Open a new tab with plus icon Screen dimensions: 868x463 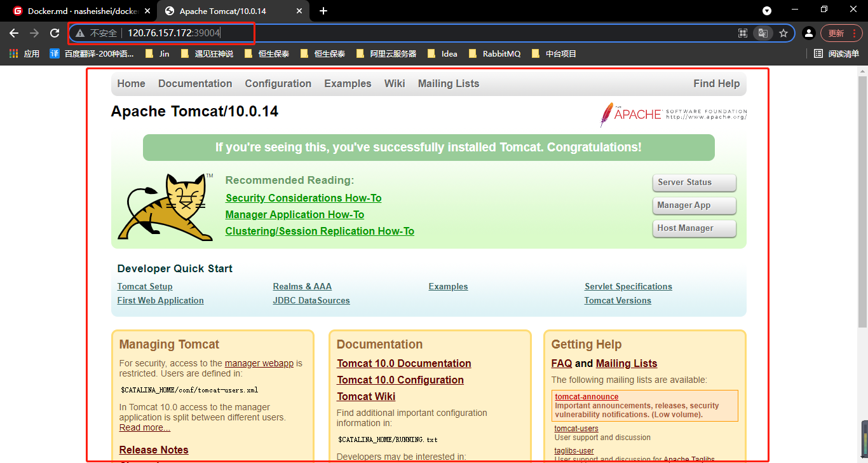tap(323, 11)
